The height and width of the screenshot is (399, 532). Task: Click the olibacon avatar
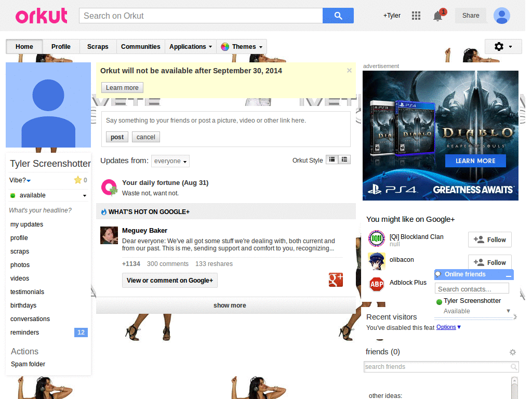[377, 261]
